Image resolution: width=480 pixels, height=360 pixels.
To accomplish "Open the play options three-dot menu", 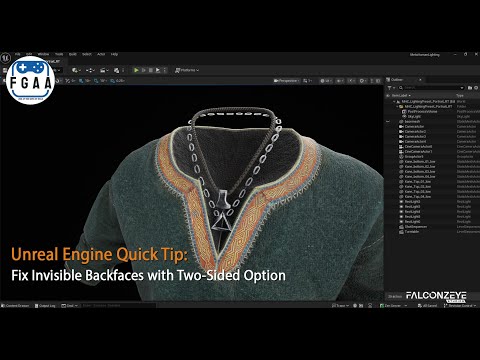I will (x=165, y=70).
